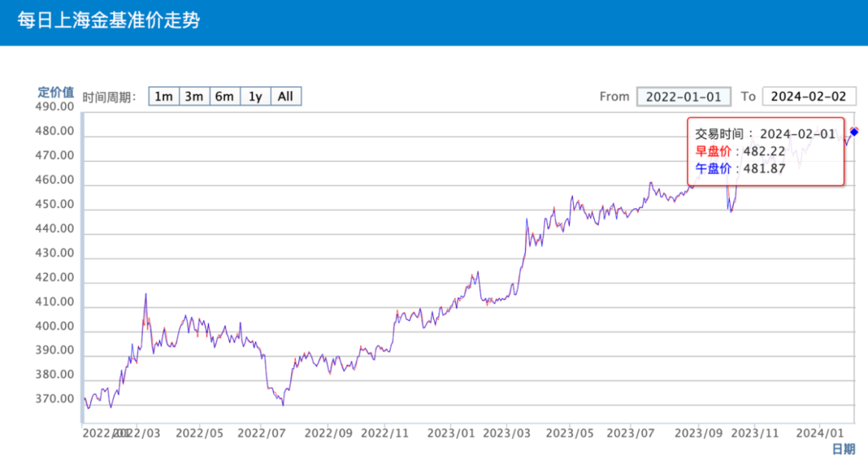Image resolution: width=868 pixels, height=460 pixels.
Task: Click the From date field 2022-01-01
Action: point(683,97)
